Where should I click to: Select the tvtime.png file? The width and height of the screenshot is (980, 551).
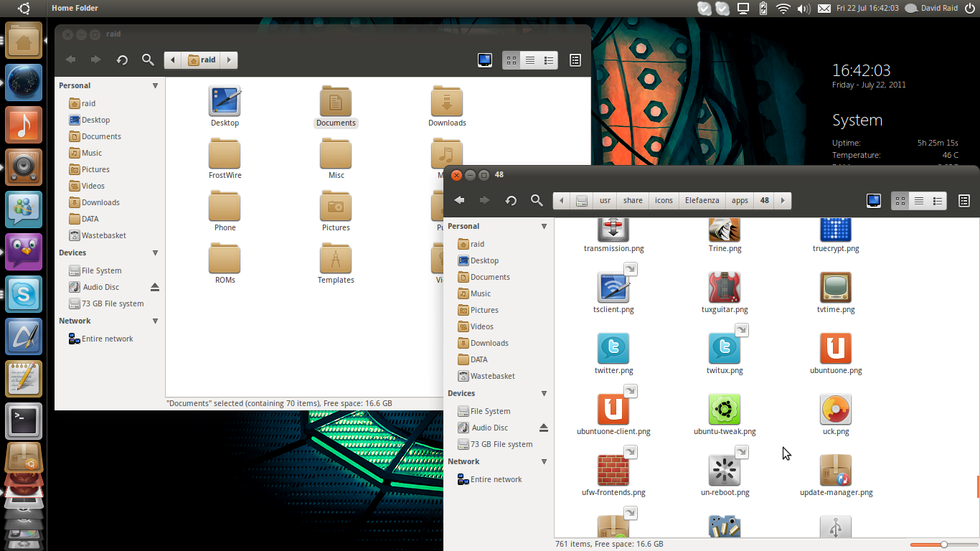pos(836,293)
